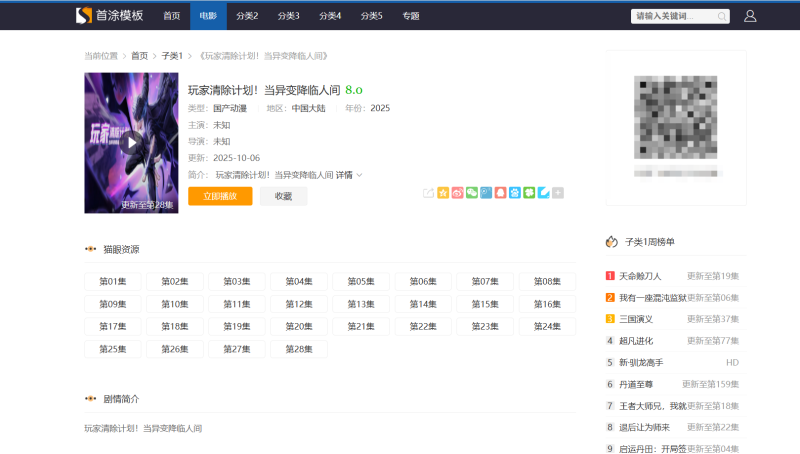This screenshot has height=454, width=800.
Task: Open 分类3 navigation item
Action: [x=288, y=16]
